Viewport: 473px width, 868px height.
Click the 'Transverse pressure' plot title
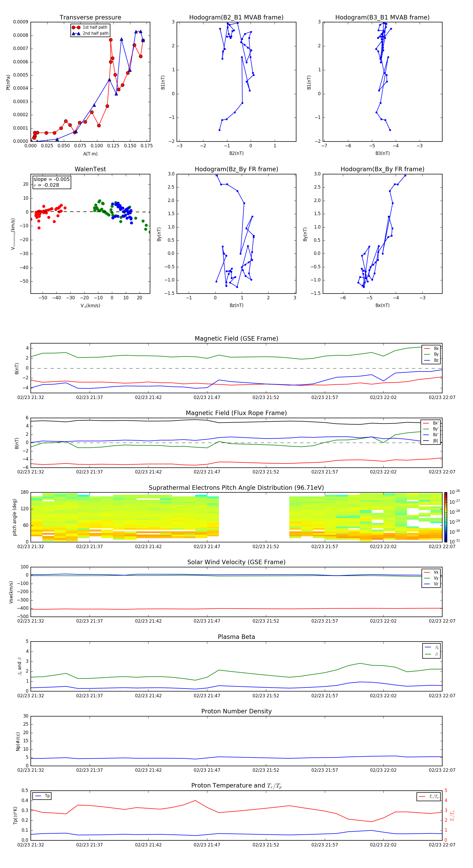[90, 18]
